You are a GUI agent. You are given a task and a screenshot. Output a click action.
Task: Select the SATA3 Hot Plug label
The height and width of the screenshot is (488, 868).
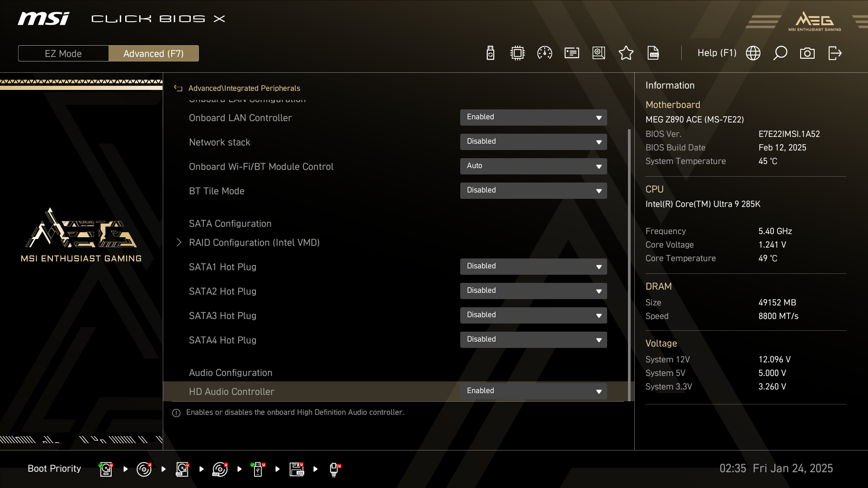pyautogui.click(x=222, y=316)
